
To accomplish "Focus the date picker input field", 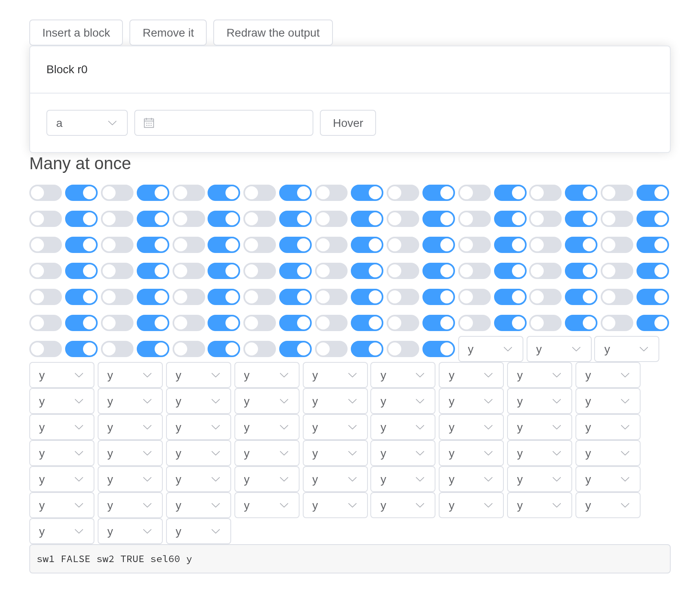I will (x=224, y=123).
